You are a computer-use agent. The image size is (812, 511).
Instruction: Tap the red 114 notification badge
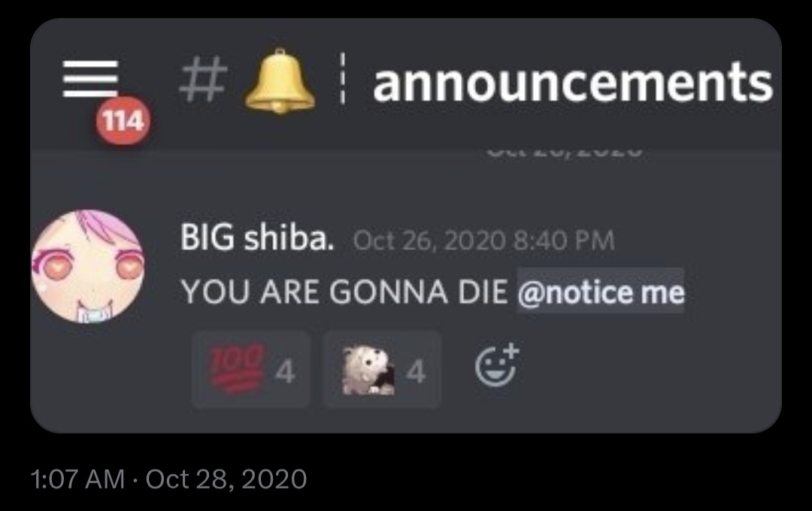pyautogui.click(x=123, y=121)
